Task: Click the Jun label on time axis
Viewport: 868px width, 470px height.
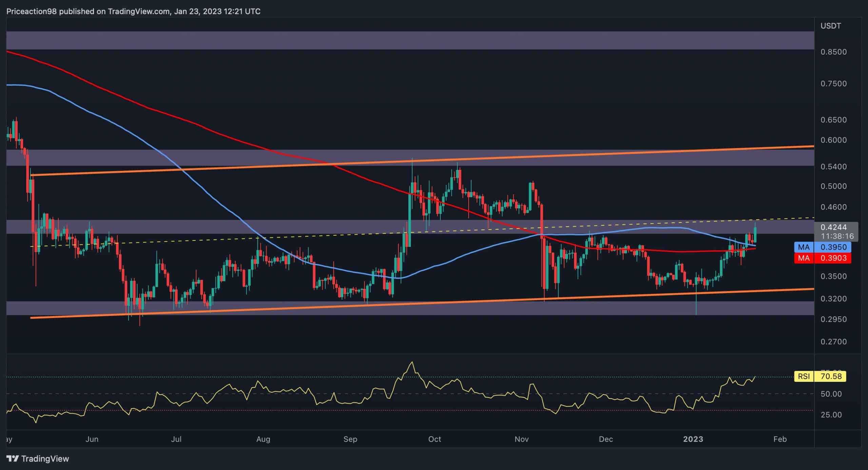Action: 92,439
